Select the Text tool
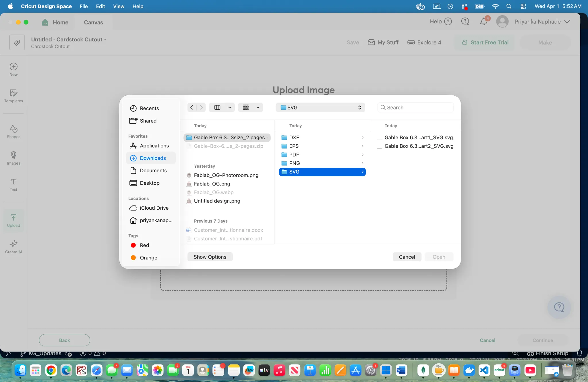The height and width of the screenshot is (382, 588). coord(13,185)
